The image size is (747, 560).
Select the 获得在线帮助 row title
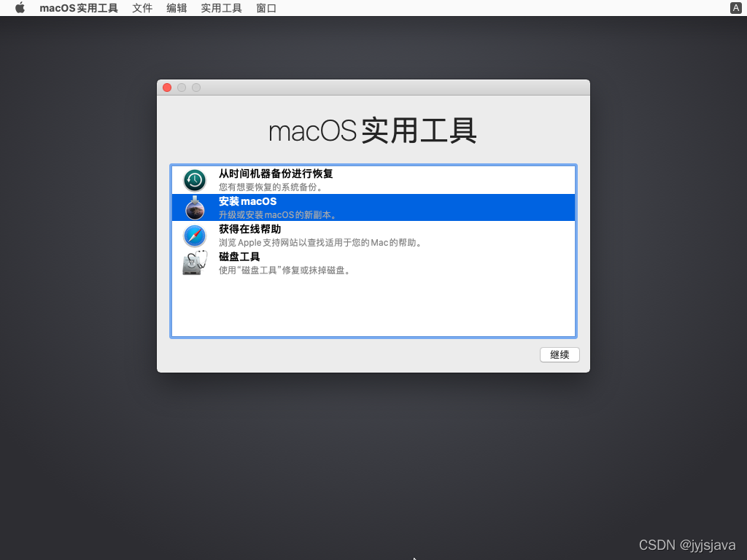(x=249, y=229)
